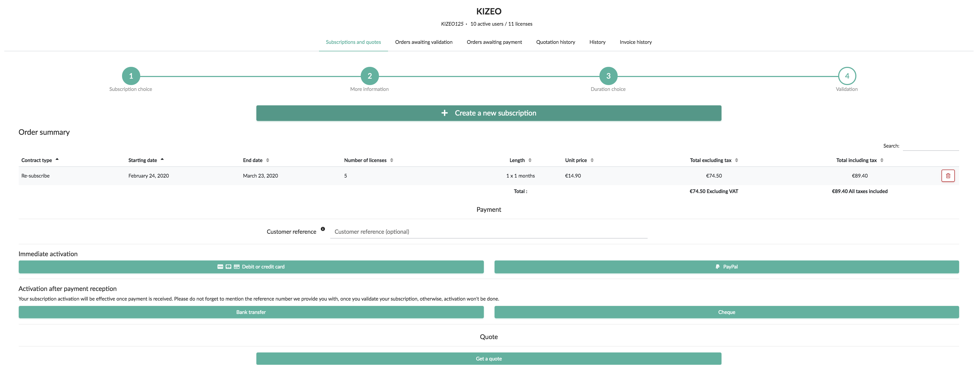Viewport: 980px width, 376px height.
Task: Select step 4 Validation circle
Action: click(x=847, y=76)
